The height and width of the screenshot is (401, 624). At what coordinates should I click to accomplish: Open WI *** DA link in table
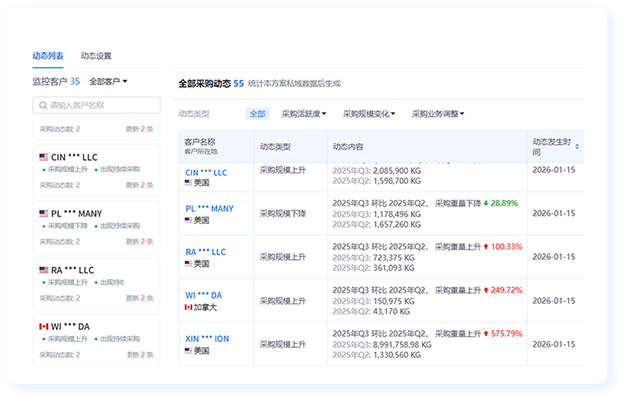(x=203, y=295)
